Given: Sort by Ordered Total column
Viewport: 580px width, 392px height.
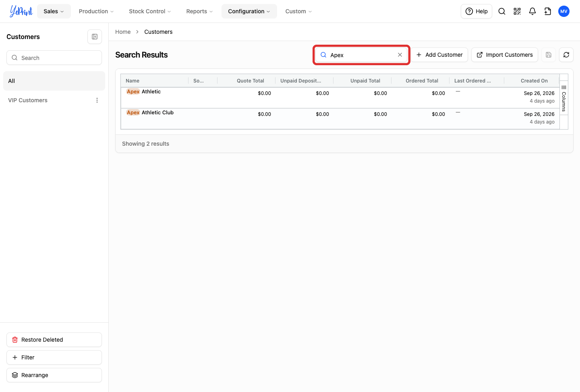Looking at the screenshot, I should pos(420,80).
